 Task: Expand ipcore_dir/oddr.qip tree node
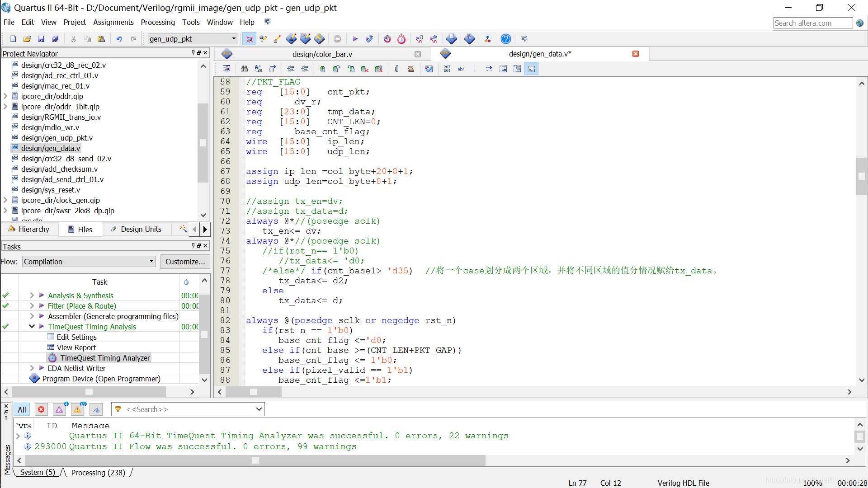point(5,96)
